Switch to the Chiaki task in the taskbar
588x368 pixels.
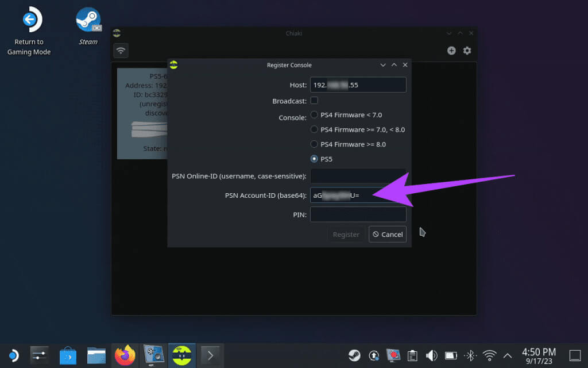tap(182, 355)
